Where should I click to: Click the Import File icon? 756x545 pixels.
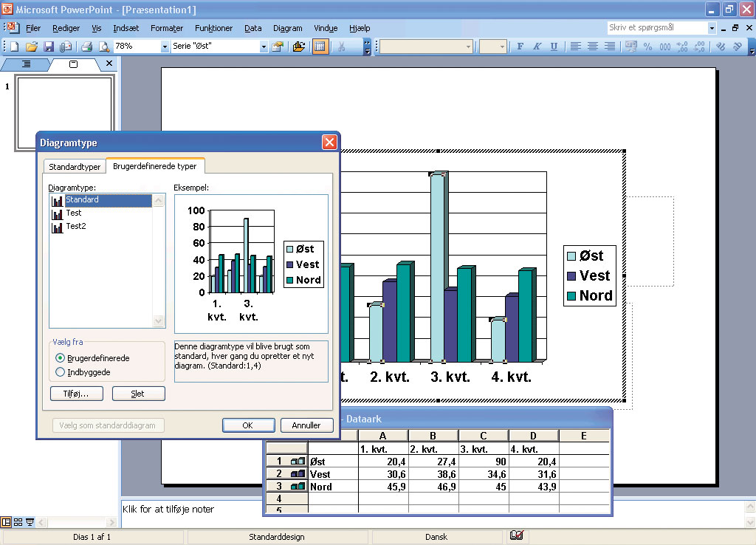point(298,47)
